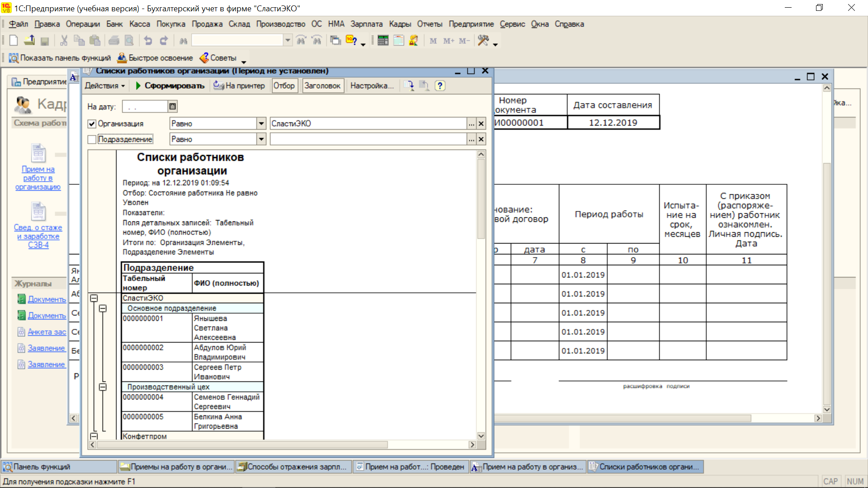
Task: Switch to Способы отражения зарпл... window tab
Action: [x=292, y=467]
